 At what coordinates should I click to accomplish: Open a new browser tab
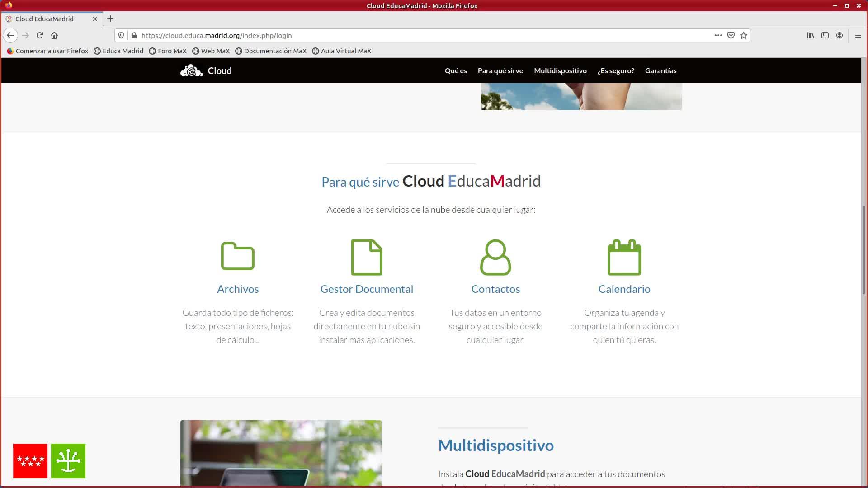pyautogui.click(x=110, y=19)
